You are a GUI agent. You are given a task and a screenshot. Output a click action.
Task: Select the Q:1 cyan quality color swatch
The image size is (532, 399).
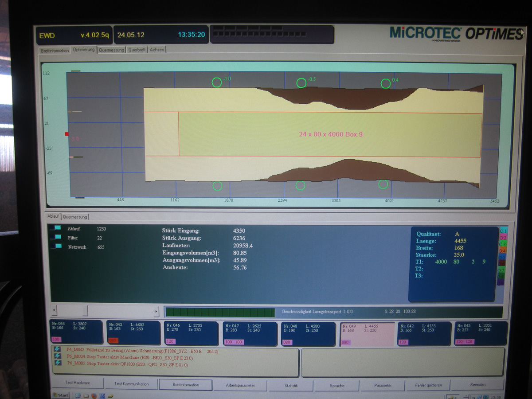(502, 231)
